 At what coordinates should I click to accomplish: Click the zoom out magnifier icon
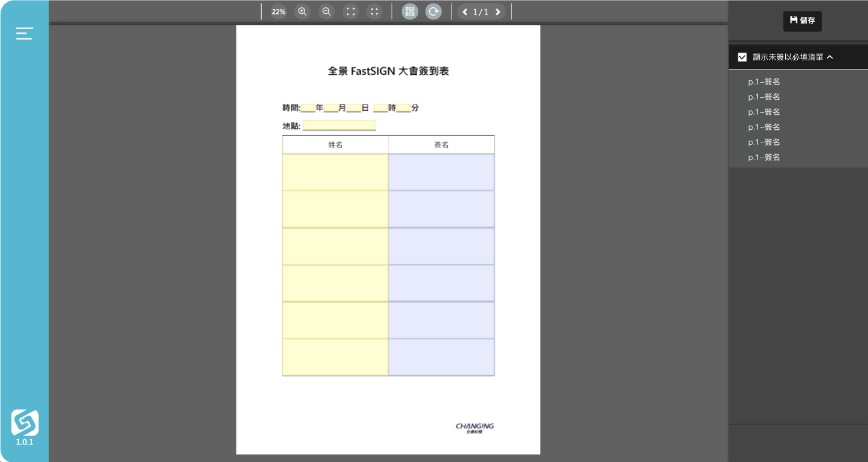[326, 11]
